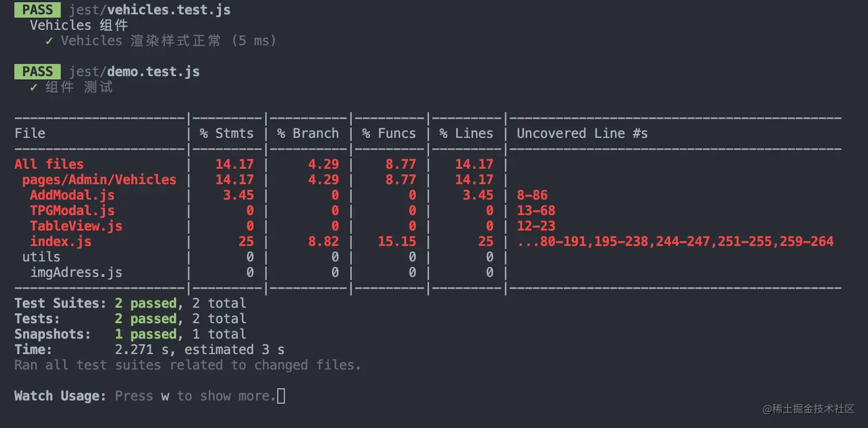Click index.js in the file column
Screen dimensions: 868x428
(x=60, y=242)
